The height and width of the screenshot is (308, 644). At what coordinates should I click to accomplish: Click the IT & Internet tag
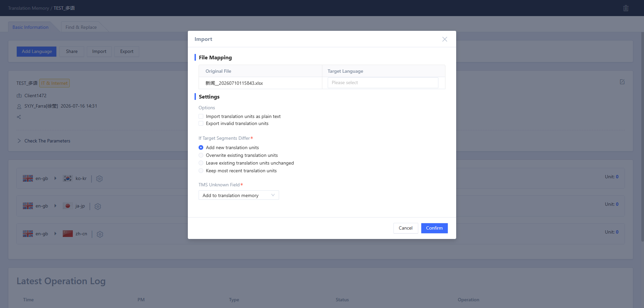click(54, 83)
